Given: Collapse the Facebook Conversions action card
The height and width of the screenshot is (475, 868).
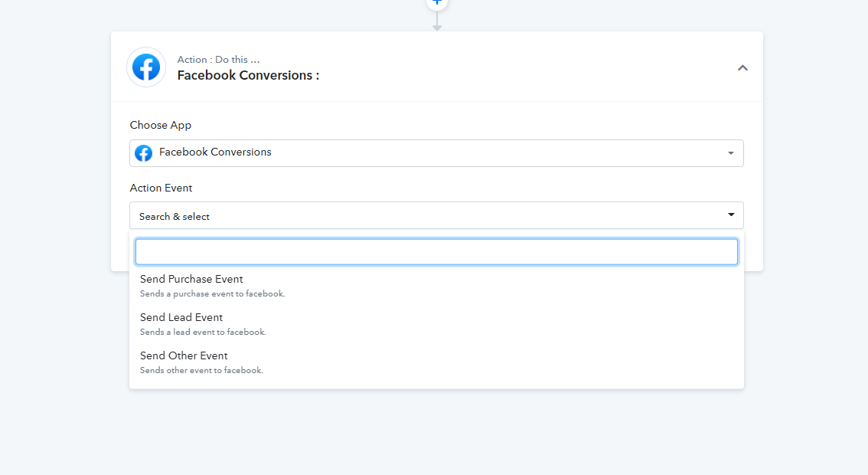Looking at the screenshot, I should (742, 67).
